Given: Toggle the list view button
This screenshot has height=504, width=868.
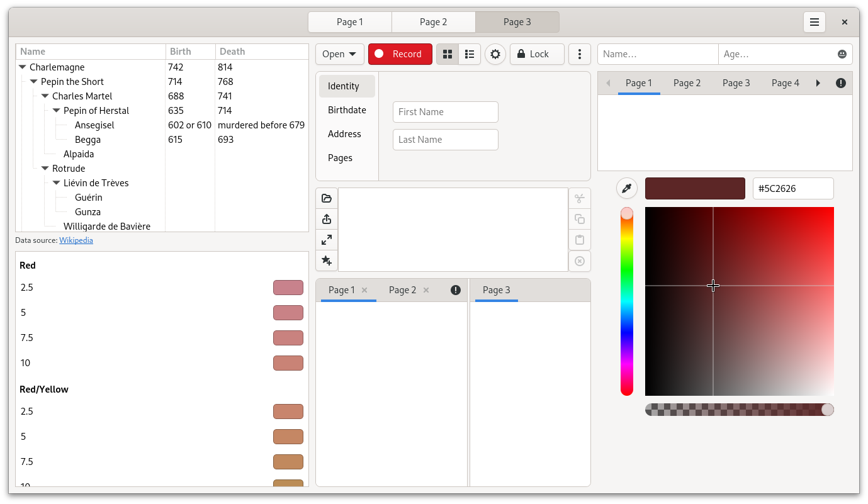Looking at the screenshot, I should coord(470,54).
